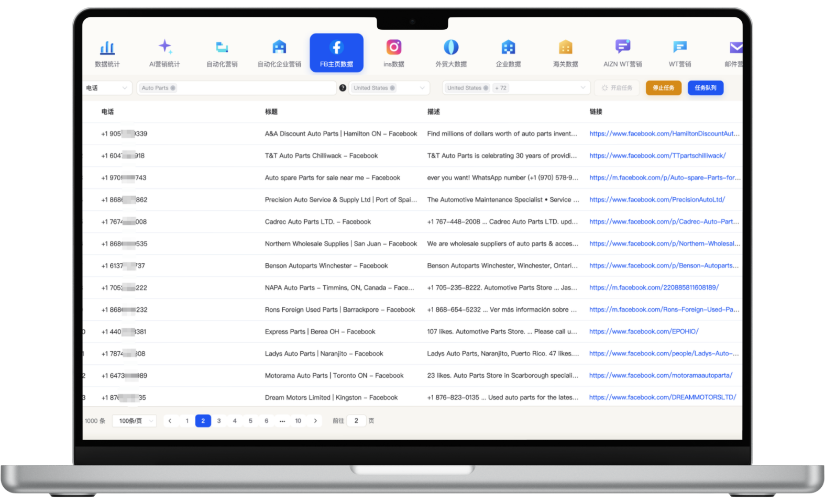Focus the 前往 page number input
825x504 pixels.
tap(356, 421)
